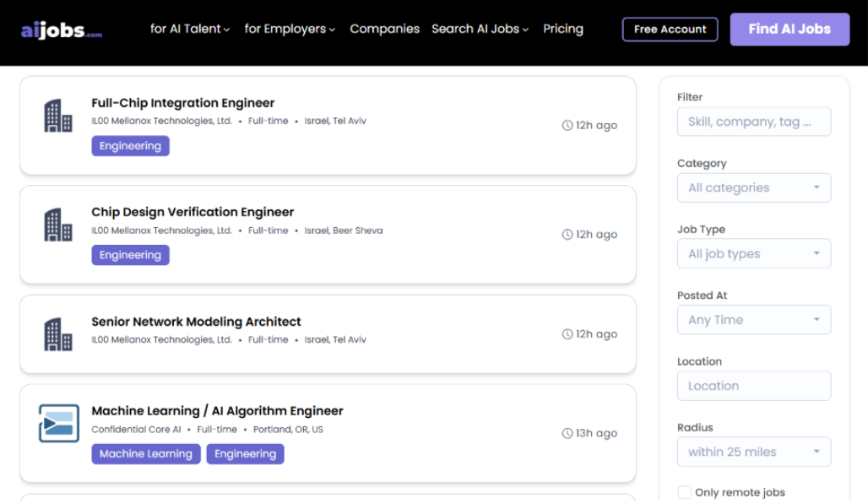The width and height of the screenshot is (868, 504).
Task: Click Confidential Core AI company name
Action: (x=136, y=430)
